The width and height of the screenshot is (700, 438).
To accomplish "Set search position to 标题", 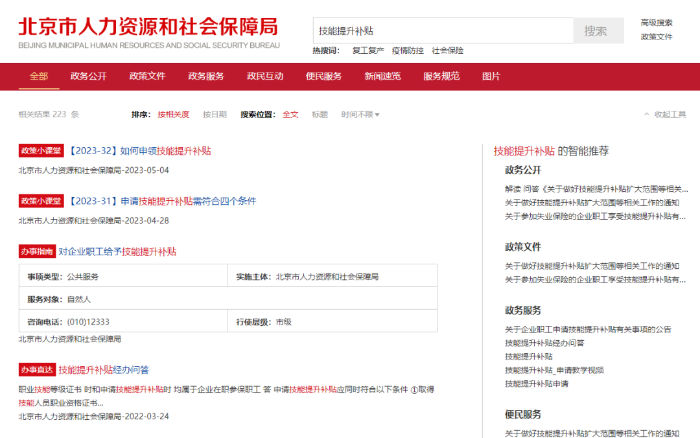I will (x=319, y=115).
